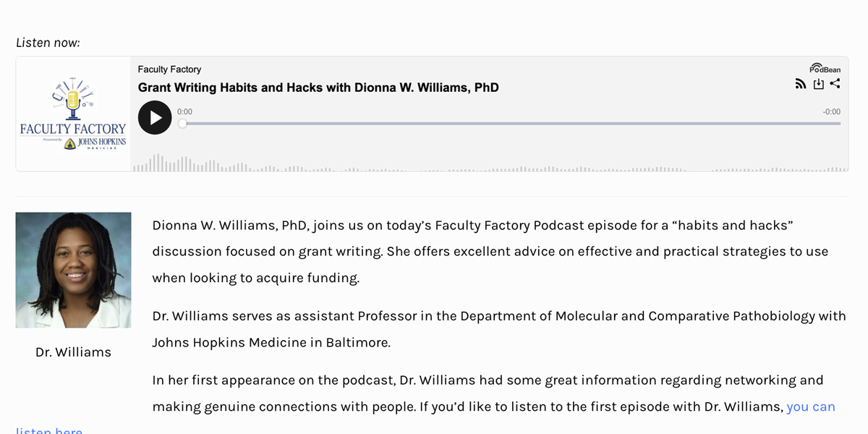Screen dimensions: 868x434
Task: Click the Faculty Factory cover art
Action: (73, 114)
